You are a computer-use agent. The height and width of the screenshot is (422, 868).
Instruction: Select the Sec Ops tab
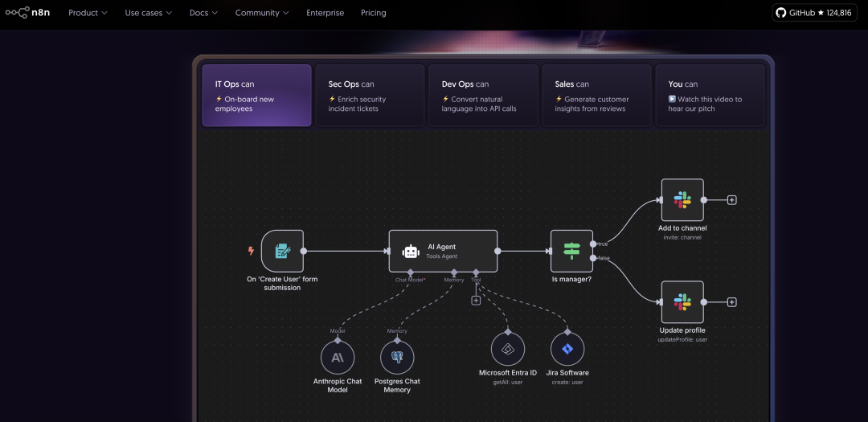pos(370,96)
